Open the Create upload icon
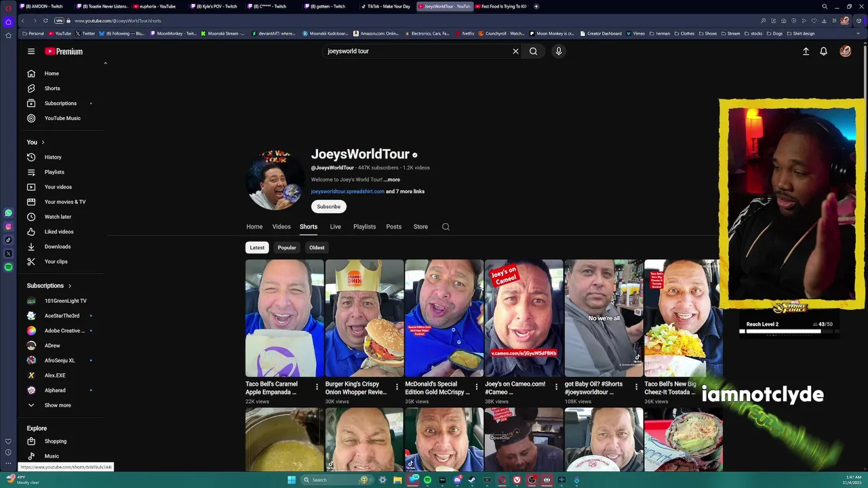This screenshot has width=868, height=488. click(806, 52)
